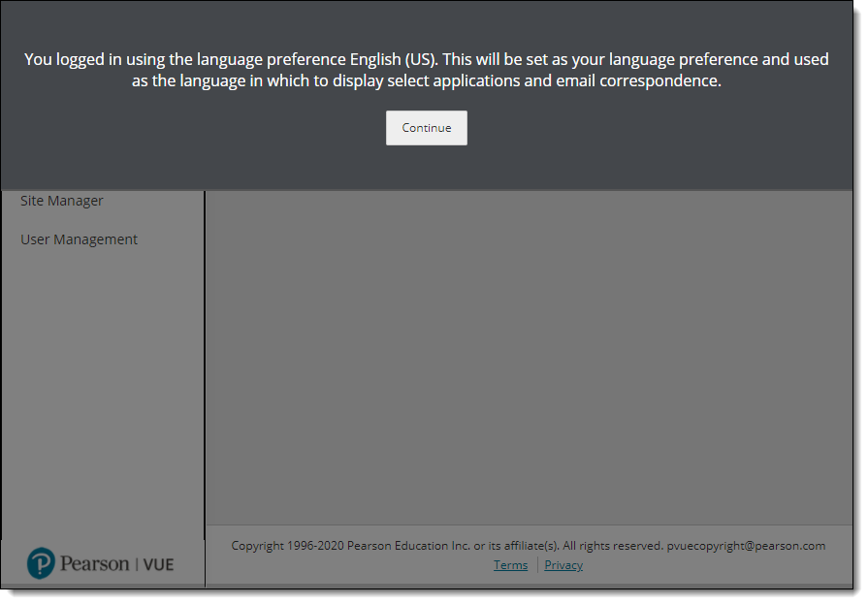This screenshot has height=604, width=868.
Task: Click the round Pearson P logo icon
Action: [x=41, y=563]
